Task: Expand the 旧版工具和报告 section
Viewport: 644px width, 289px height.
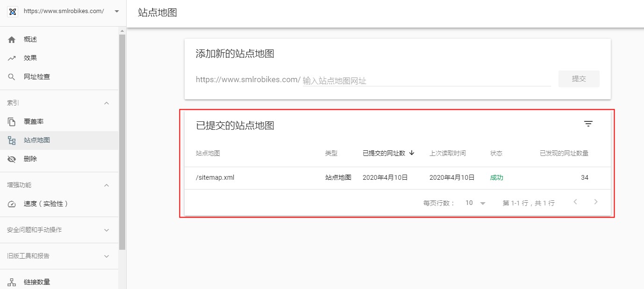Action: click(x=107, y=256)
